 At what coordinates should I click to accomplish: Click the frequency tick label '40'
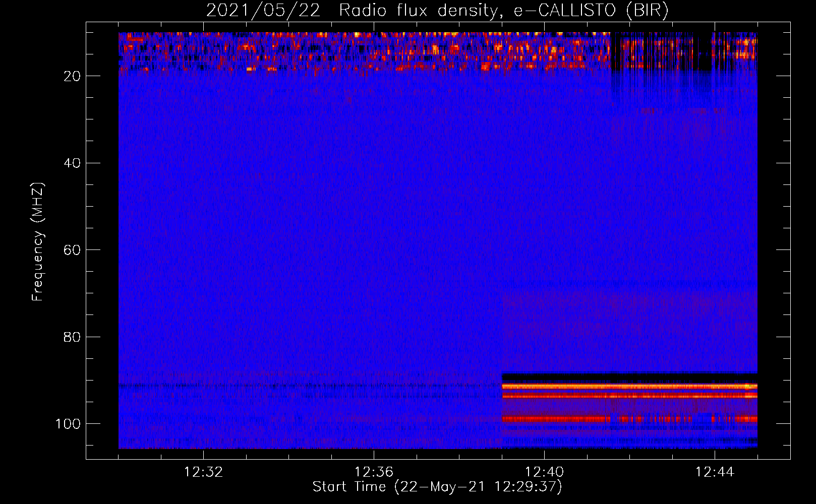coord(73,163)
